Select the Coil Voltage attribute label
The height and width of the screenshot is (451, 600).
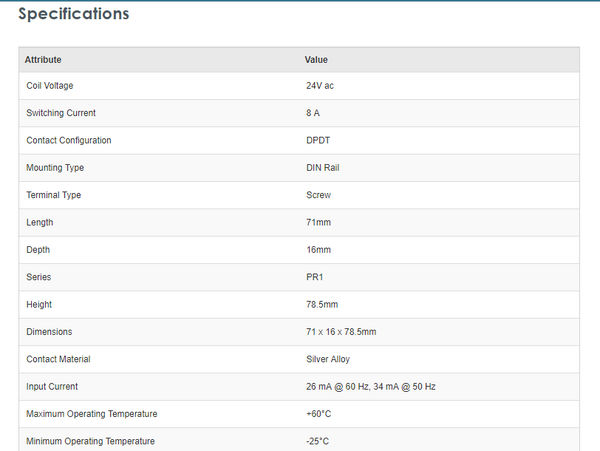pos(50,86)
